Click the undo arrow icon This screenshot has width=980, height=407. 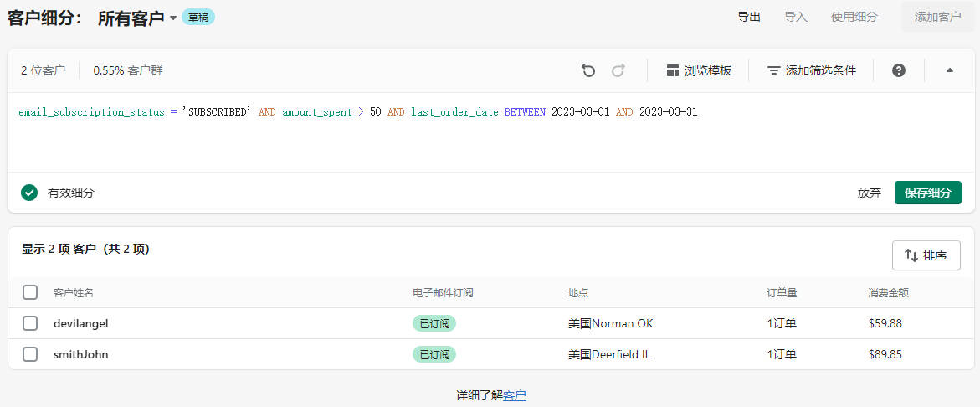pos(588,70)
